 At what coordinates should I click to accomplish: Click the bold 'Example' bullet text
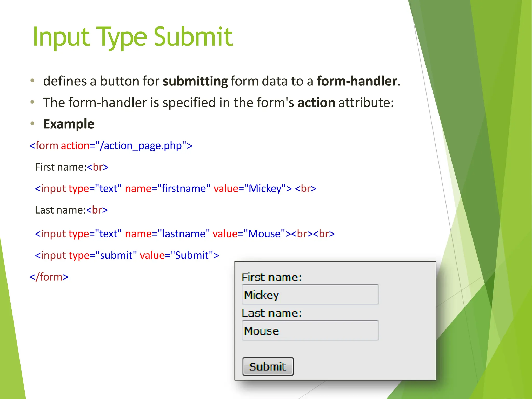[x=69, y=124]
